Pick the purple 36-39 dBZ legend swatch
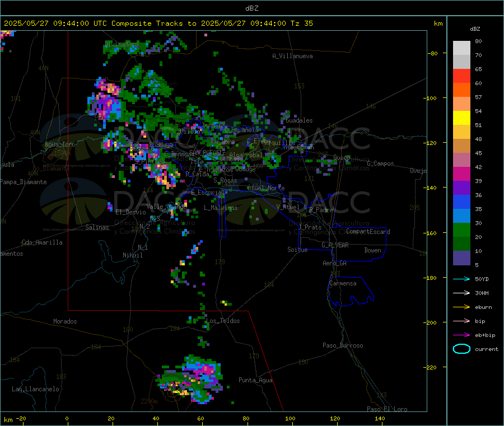Viewport: 504px width, 426px height. click(x=461, y=188)
